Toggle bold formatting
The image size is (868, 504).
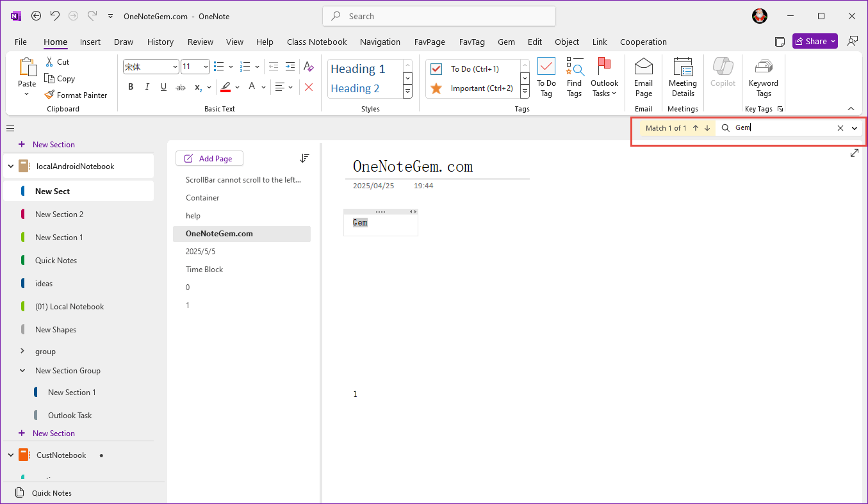pyautogui.click(x=131, y=87)
